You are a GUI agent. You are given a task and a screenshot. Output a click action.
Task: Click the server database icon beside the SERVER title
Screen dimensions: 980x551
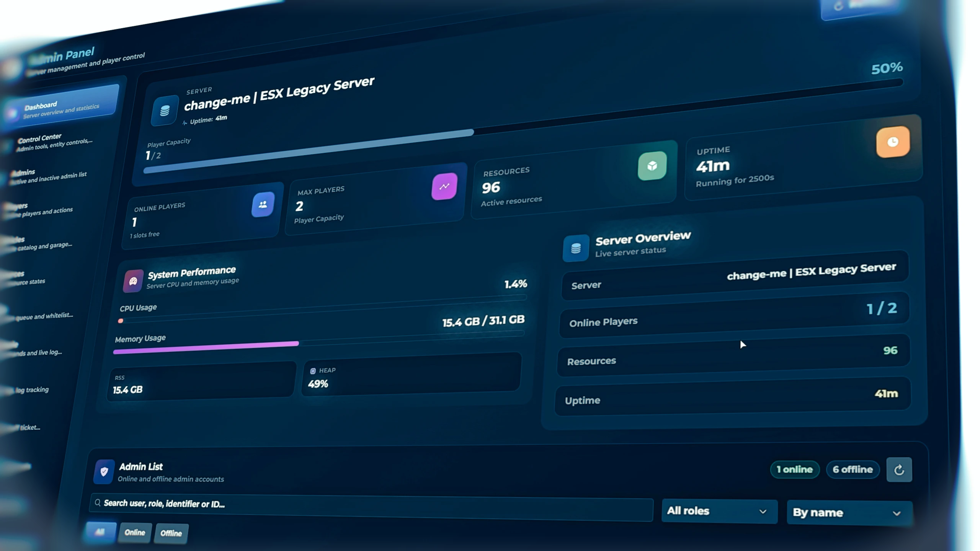165,110
